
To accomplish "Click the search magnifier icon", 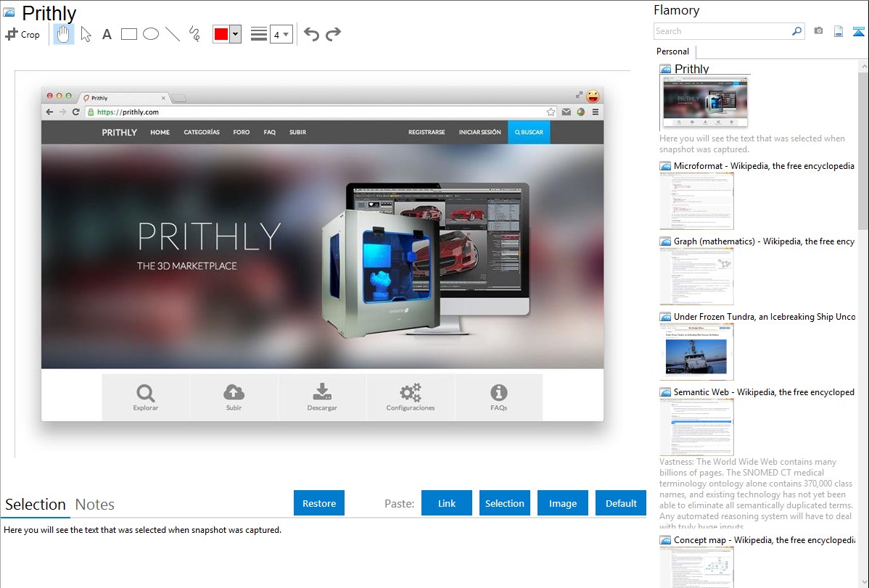I will pyautogui.click(x=797, y=31).
